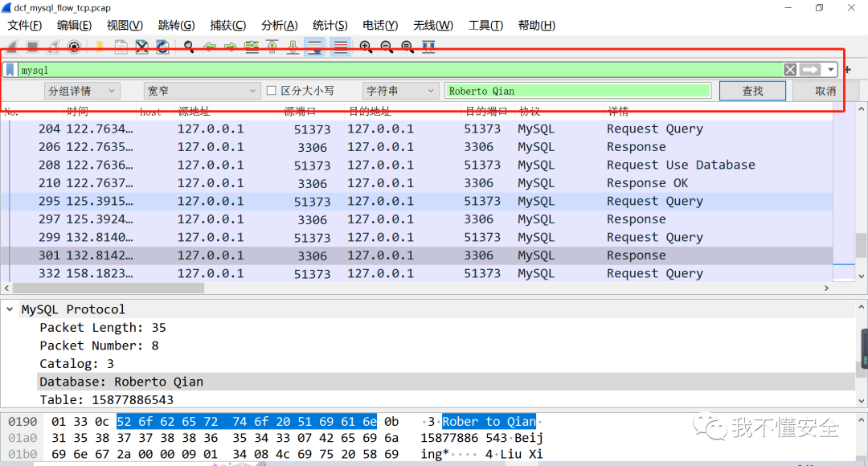Open the 无线(W) menu

click(x=433, y=25)
